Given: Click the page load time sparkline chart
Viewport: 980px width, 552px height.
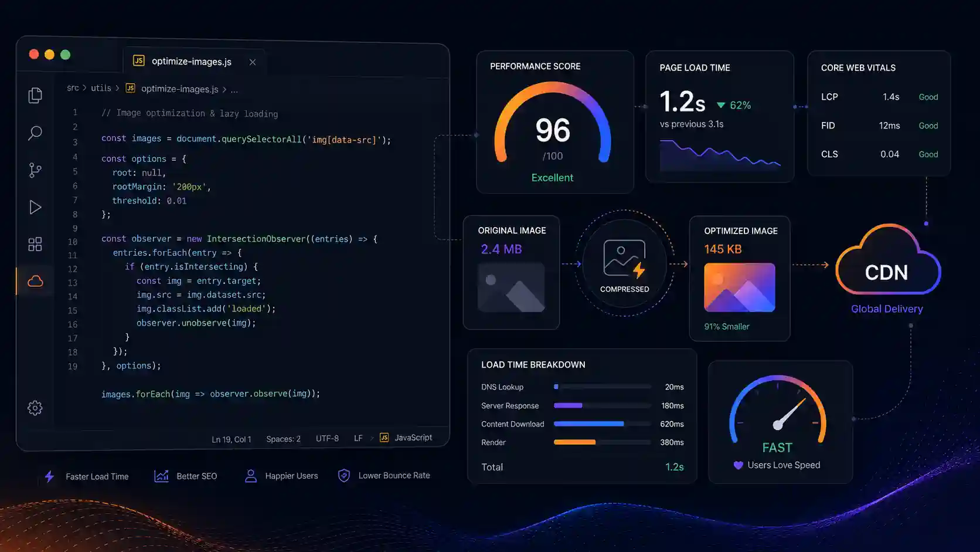Looking at the screenshot, I should click(720, 155).
